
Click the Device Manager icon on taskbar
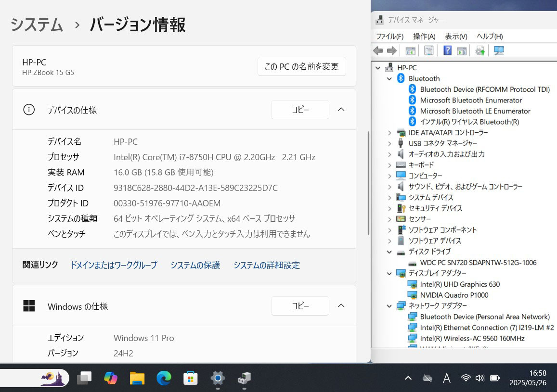[244, 378]
